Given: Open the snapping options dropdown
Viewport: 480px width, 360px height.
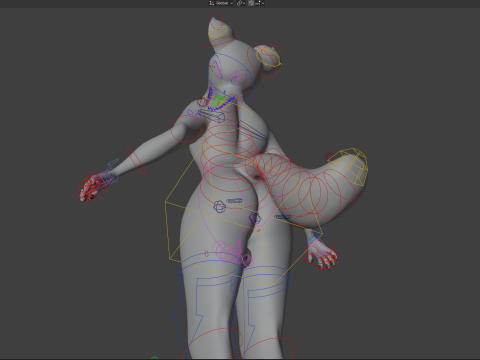Looking at the screenshot, I should [260, 3].
